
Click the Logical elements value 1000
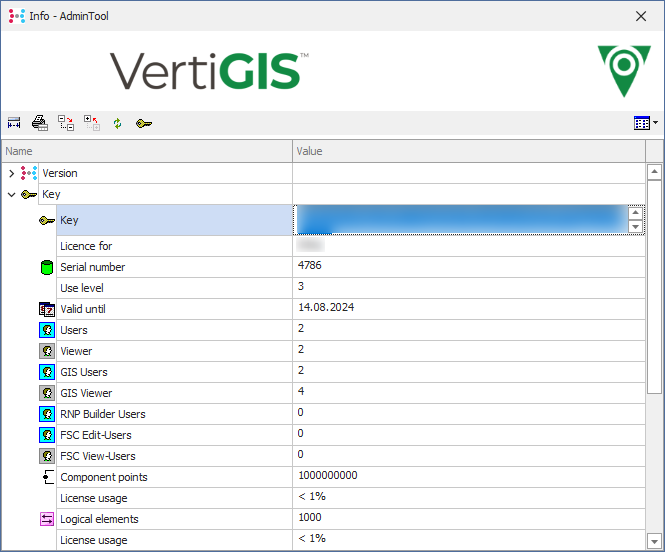click(310, 517)
